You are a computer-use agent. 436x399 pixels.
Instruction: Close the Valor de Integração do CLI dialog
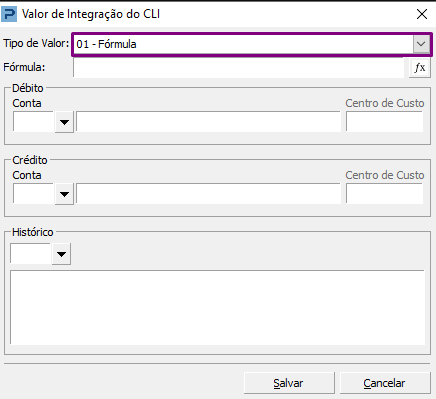click(422, 14)
